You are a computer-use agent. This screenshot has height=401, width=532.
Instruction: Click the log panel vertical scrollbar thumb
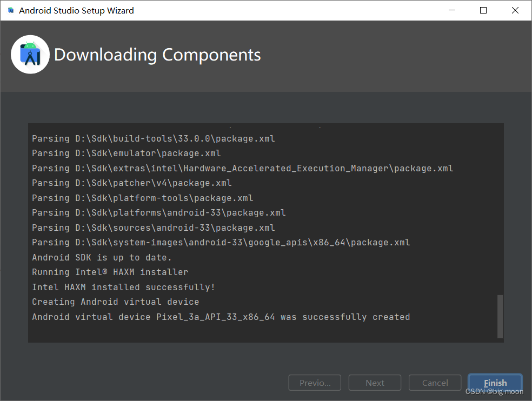[x=500, y=316]
